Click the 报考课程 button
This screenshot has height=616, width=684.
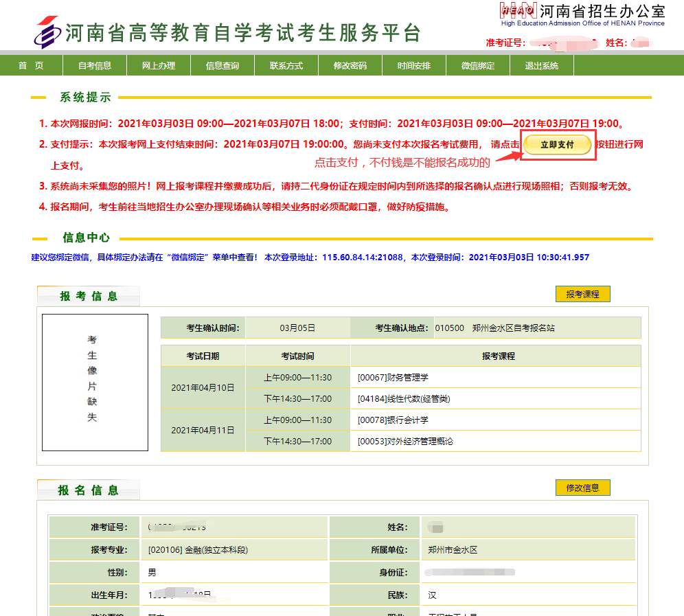pyautogui.click(x=582, y=294)
